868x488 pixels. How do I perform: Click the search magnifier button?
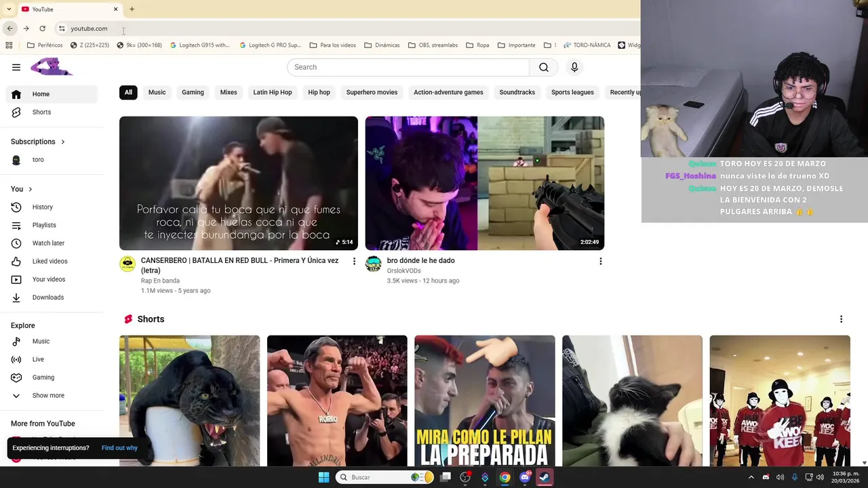(544, 67)
